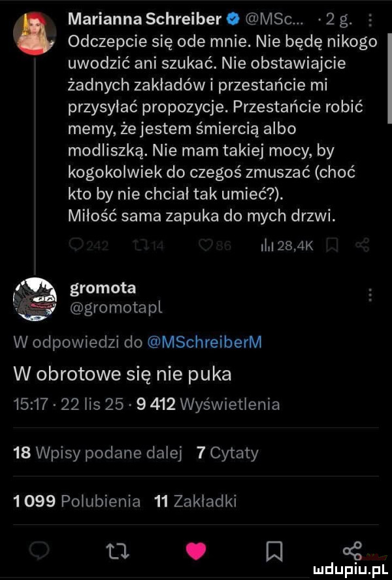
Task: Open the tweet options via more menu
Action: pos(370,19)
